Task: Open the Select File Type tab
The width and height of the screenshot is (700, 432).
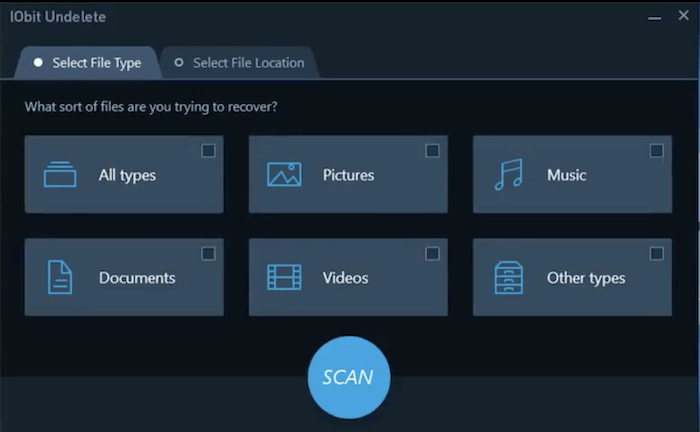Action: [88, 63]
